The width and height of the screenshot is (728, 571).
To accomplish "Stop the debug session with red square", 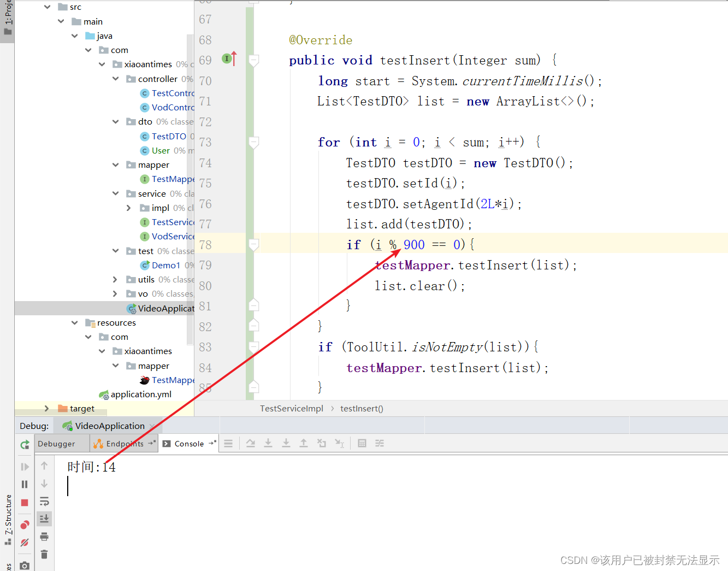I will point(25,503).
